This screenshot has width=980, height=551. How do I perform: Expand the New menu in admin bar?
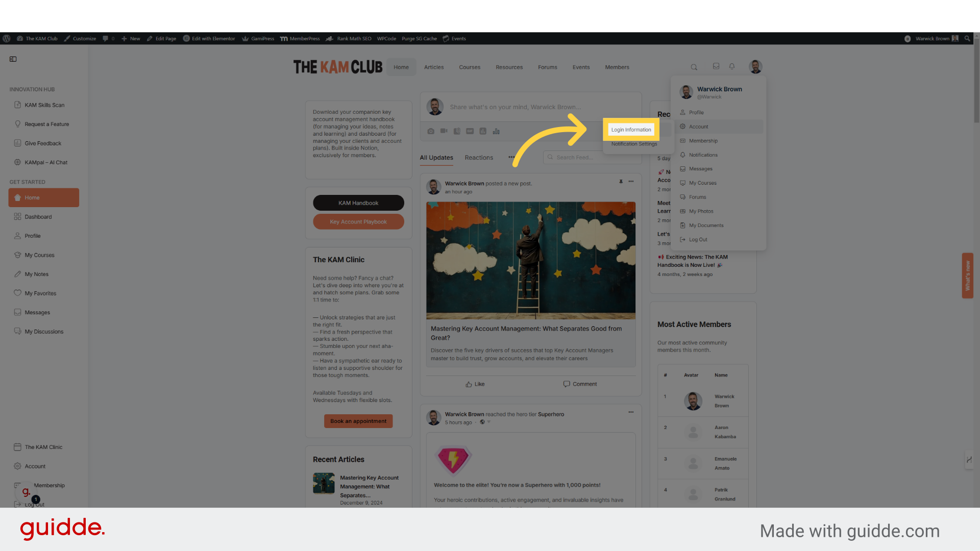click(131, 38)
